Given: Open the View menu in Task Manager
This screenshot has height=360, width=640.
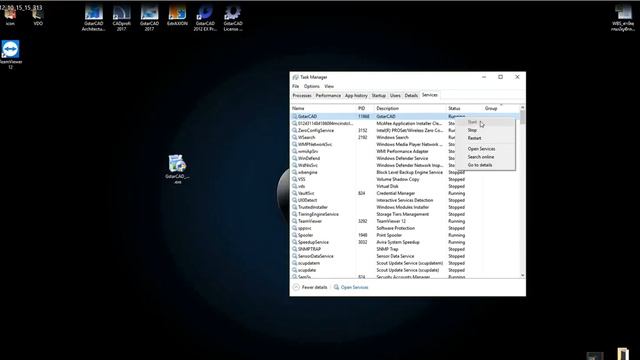Looking at the screenshot, I should [329, 87].
